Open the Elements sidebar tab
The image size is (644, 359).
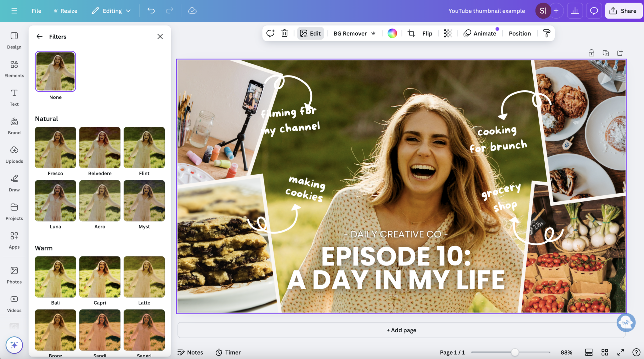pyautogui.click(x=14, y=69)
